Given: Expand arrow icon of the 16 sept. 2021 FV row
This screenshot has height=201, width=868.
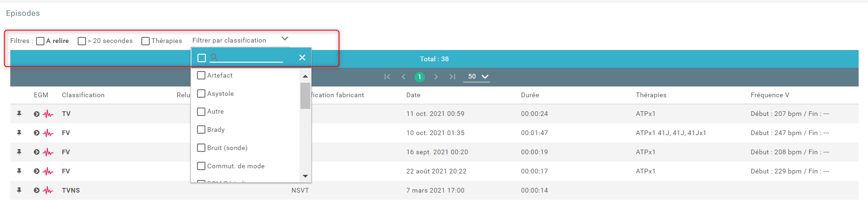Looking at the screenshot, I should [x=36, y=152].
